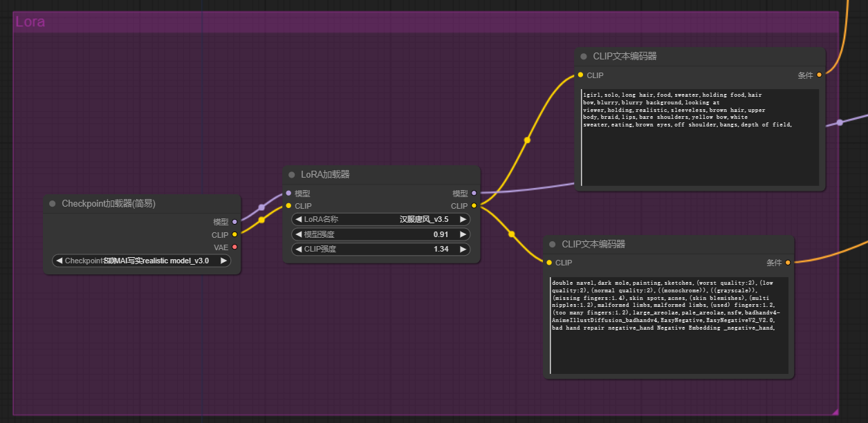
Task: Click the CLIP强度 value 1.34
Action: tap(441, 249)
